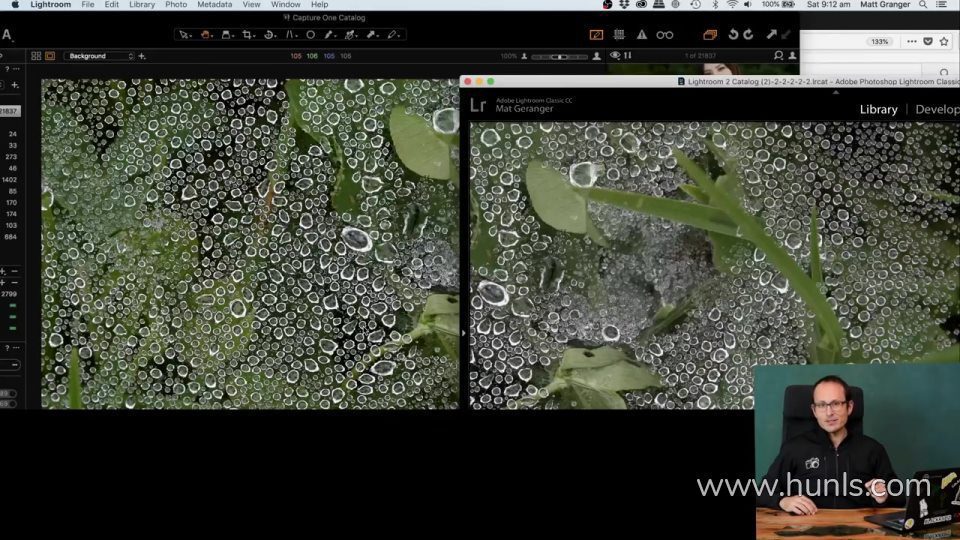This screenshot has width=960, height=540.
Task: Select the Rotate/Straighten tool
Action: click(270, 35)
